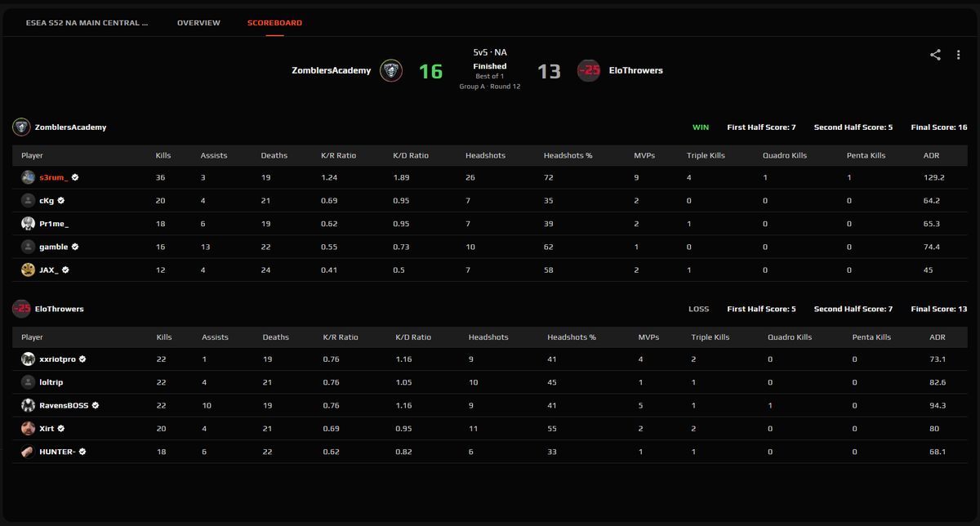This screenshot has height=526, width=980.
Task: Click MVPs column header in EloThrowers table
Action: point(648,337)
